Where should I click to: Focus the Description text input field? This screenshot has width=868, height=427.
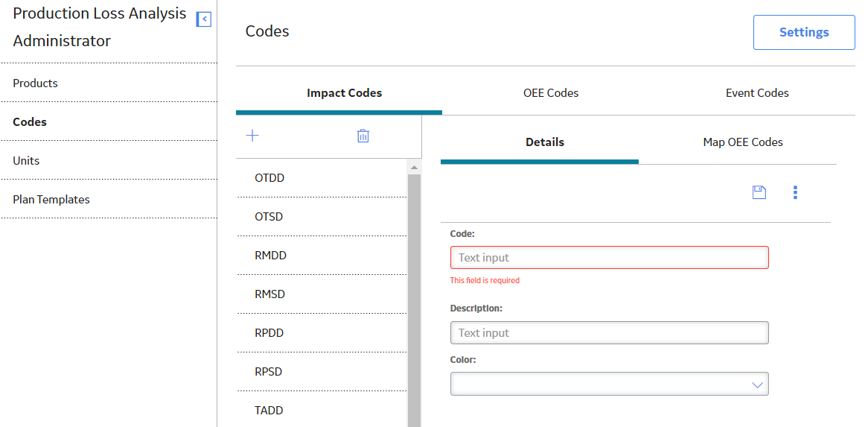pos(610,333)
